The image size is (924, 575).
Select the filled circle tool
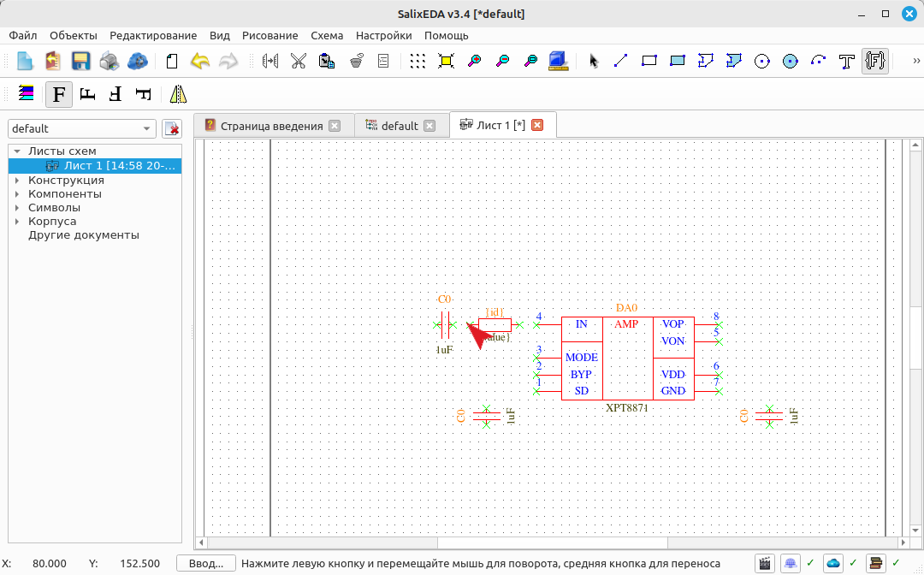point(791,61)
